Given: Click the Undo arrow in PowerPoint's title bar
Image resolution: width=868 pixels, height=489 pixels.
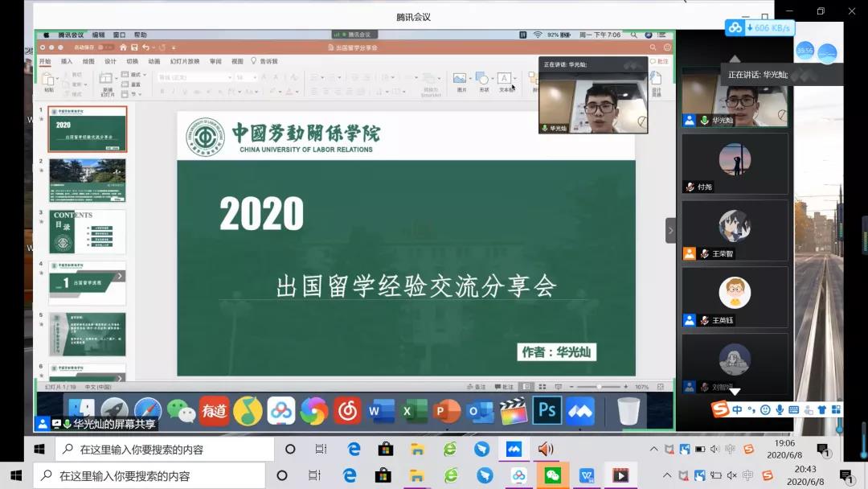Looking at the screenshot, I should (145, 47).
